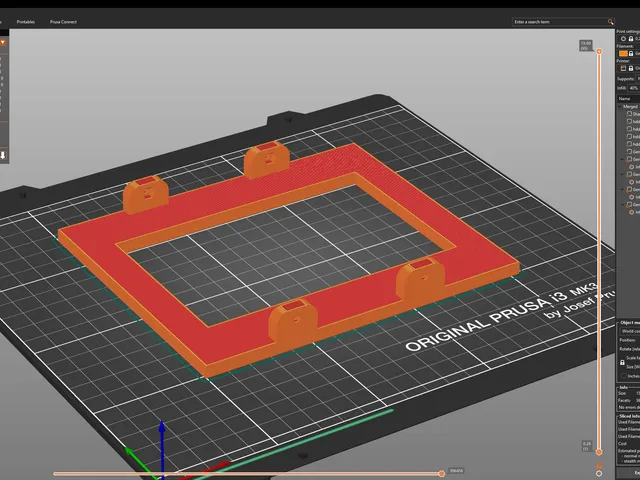Viewport: 640px width, 480px height.
Task: Click the 'Facets' row in Info panel
Action: 629,400
